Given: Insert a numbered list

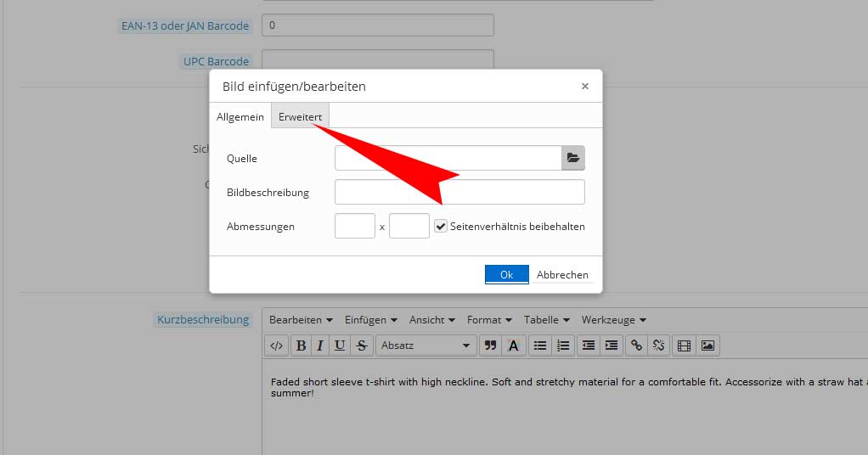Looking at the screenshot, I should 563,346.
